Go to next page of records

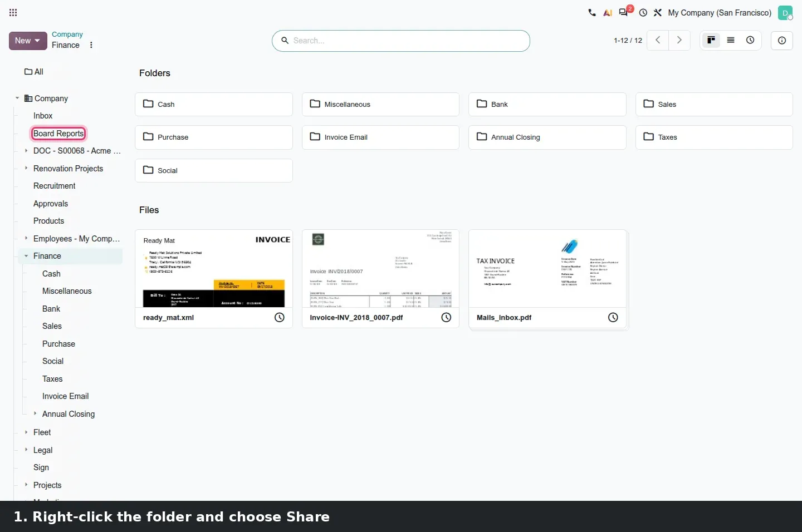click(679, 40)
